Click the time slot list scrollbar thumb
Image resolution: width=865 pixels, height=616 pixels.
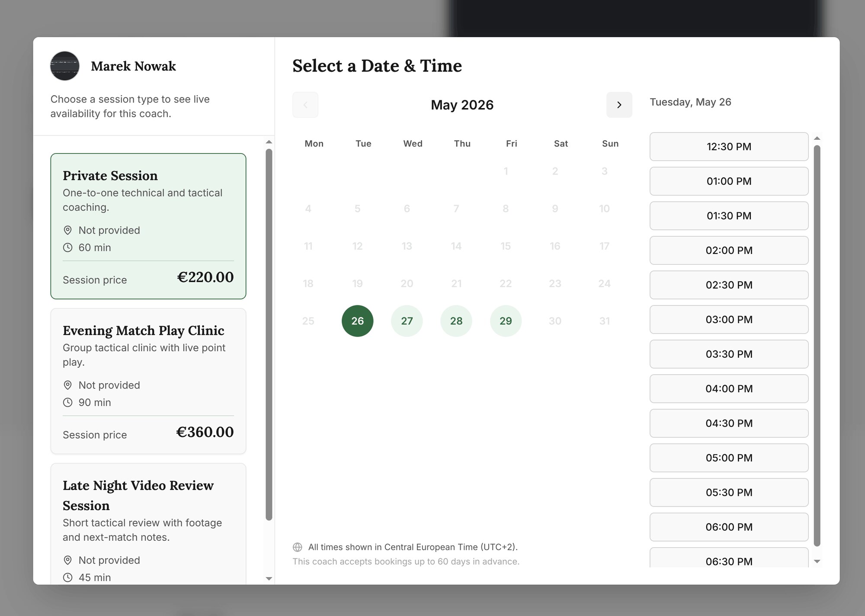click(x=817, y=346)
